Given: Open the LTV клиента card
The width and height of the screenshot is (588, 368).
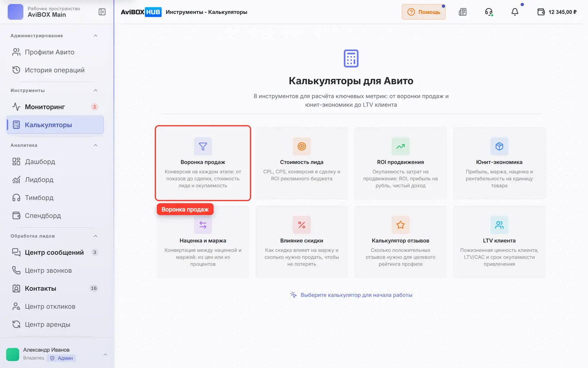Looking at the screenshot, I should point(499,242).
